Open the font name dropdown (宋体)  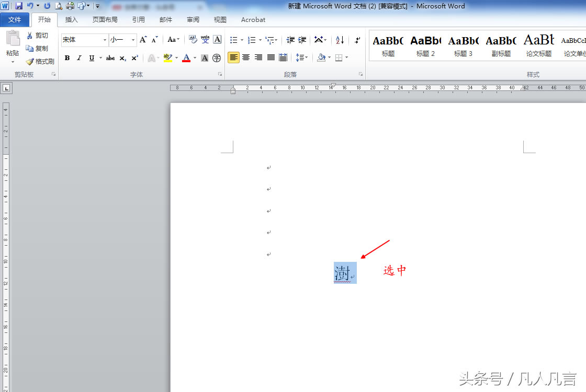click(x=105, y=40)
